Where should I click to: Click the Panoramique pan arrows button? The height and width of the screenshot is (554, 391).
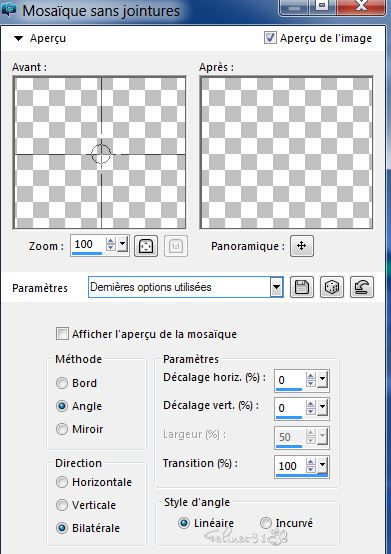tap(302, 246)
